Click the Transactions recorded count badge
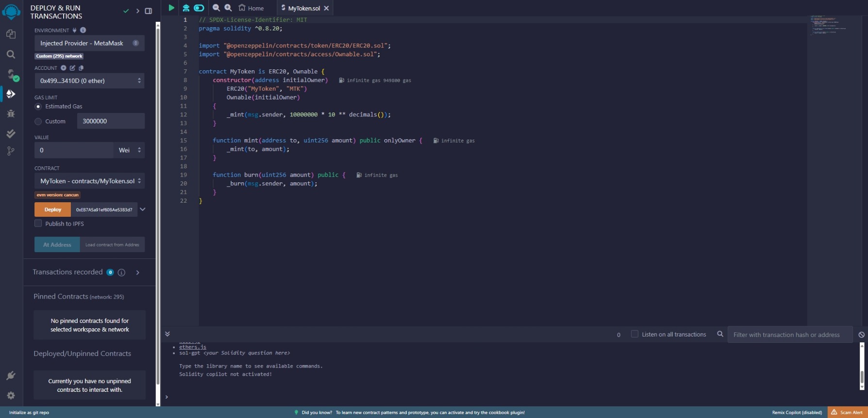 point(110,272)
